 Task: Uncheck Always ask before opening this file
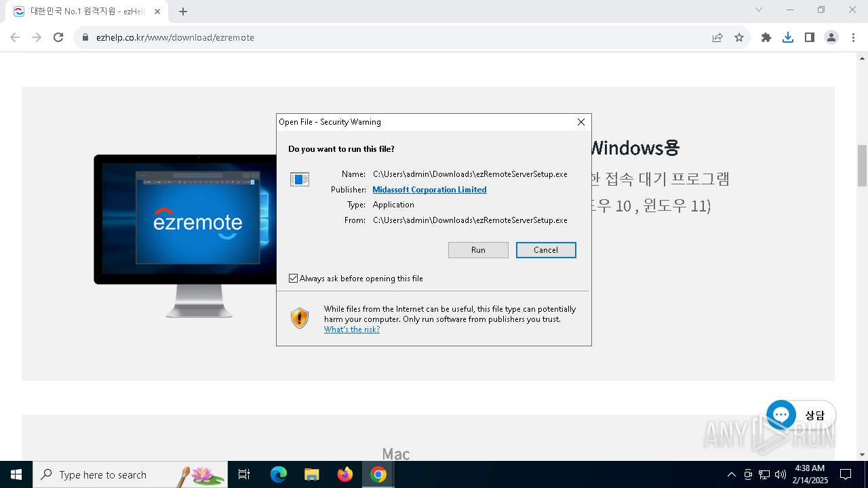(x=293, y=279)
